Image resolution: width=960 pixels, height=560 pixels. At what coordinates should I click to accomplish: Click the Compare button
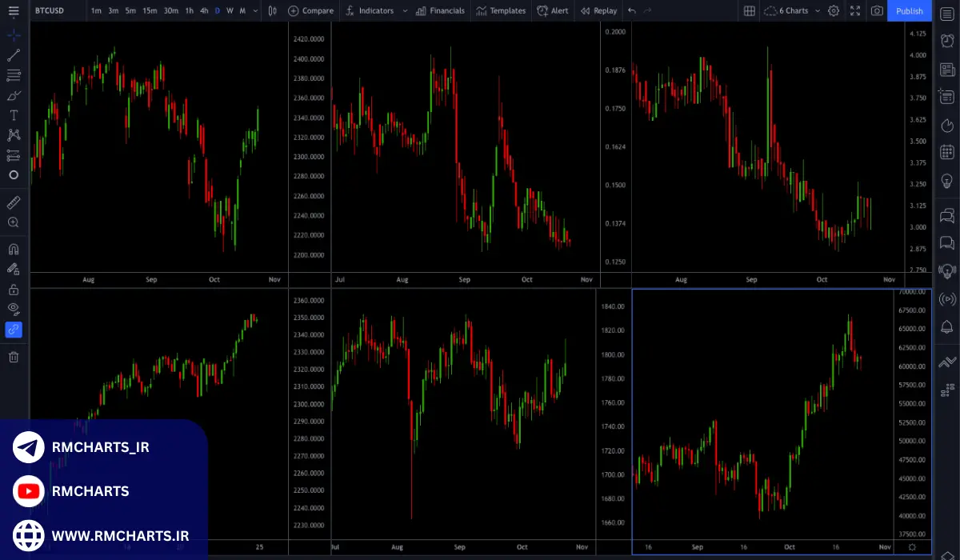click(x=310, y=10)
